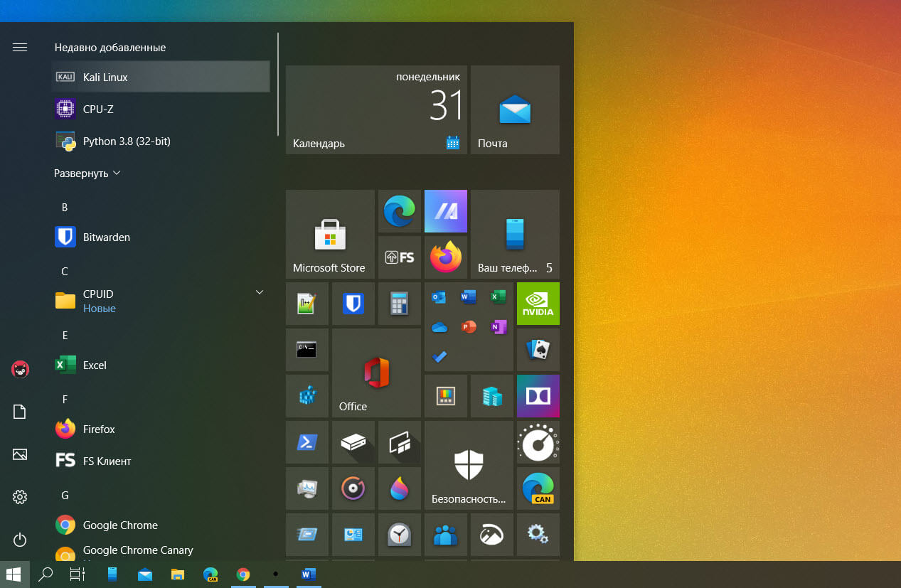This screenshot has height=588, width=901.
Task: Open the Calculator tile
Action: [400, 304]
